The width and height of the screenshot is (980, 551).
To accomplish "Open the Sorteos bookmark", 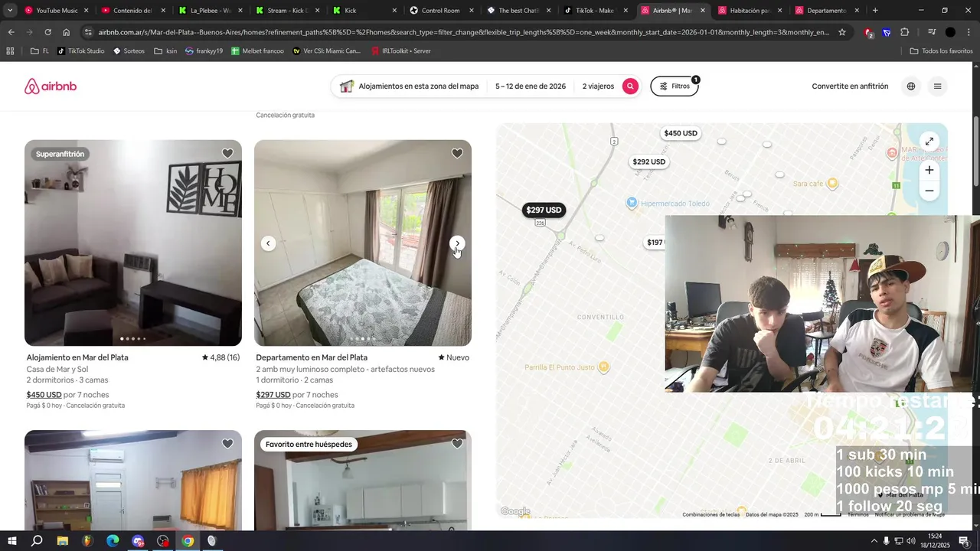I will [129, 51].
